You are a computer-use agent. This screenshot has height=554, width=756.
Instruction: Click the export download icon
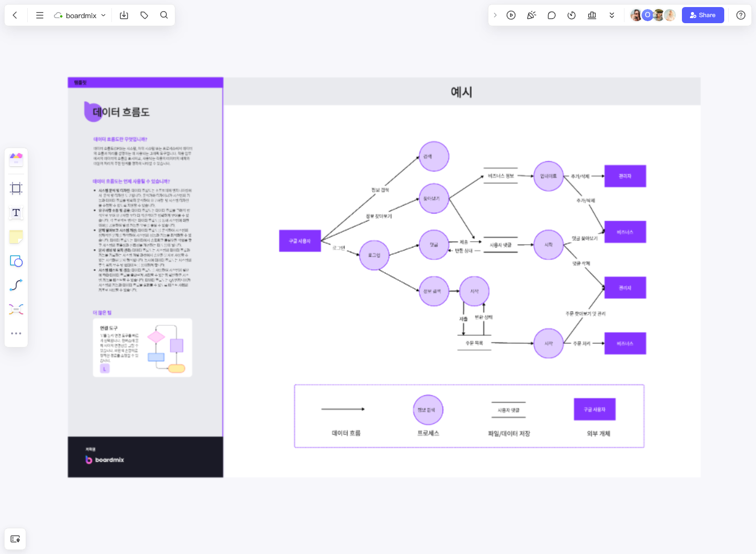[x=124, y=15]
